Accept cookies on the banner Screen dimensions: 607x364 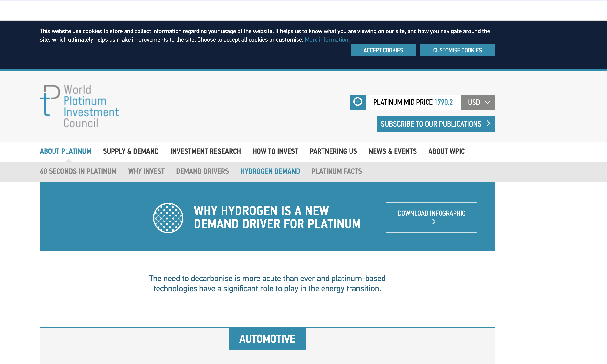click(383, 50)
